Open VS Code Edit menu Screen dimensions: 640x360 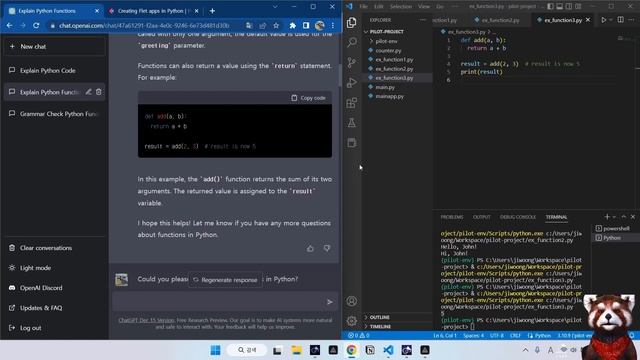378,6
